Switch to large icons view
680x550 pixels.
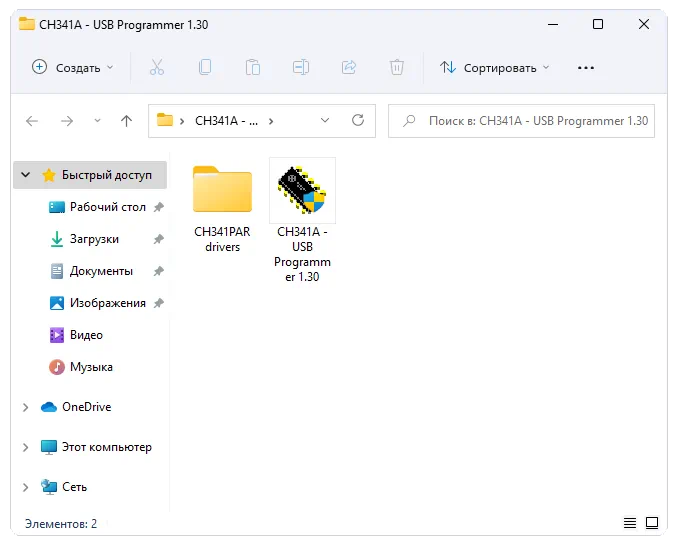[x=652, y=523]
